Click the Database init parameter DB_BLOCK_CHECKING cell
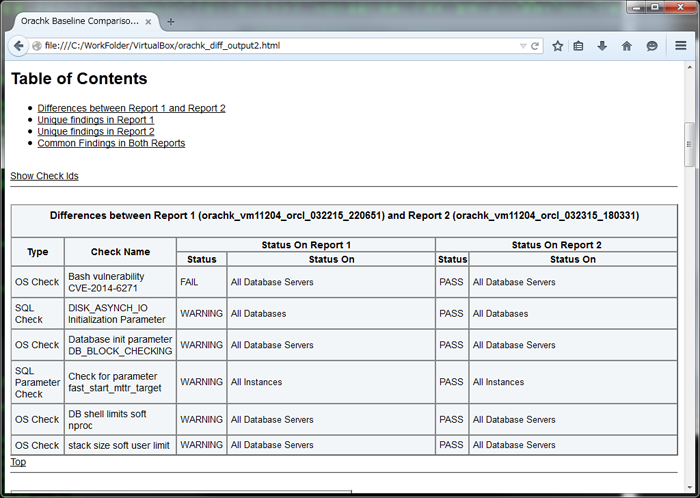The height and width of the screenshot is (498, 700). [120, 345]
